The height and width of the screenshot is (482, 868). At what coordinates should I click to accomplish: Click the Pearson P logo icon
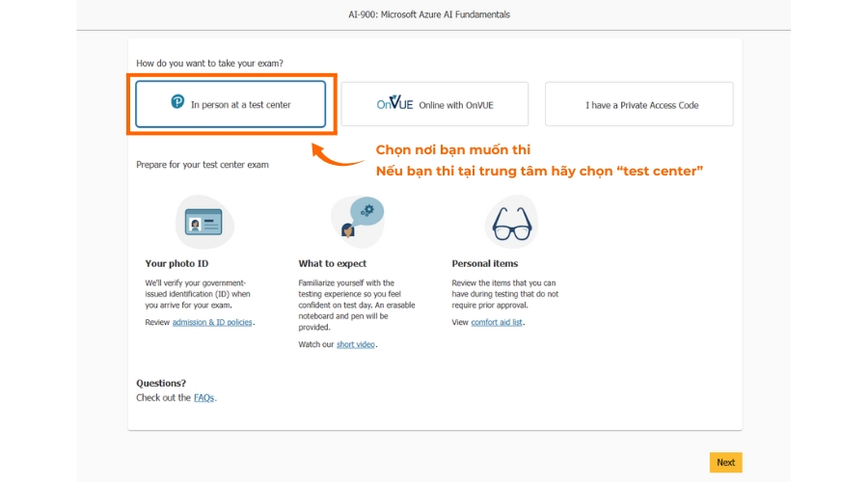click(x=177, y=102)
